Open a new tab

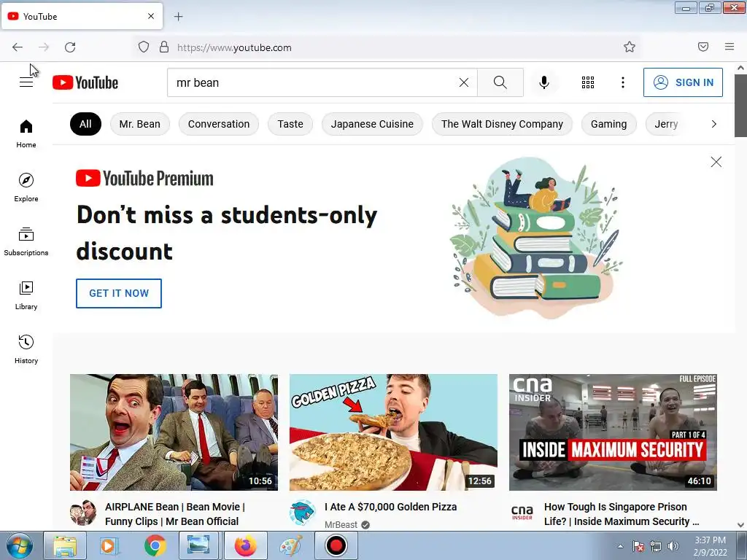(178, 17)
